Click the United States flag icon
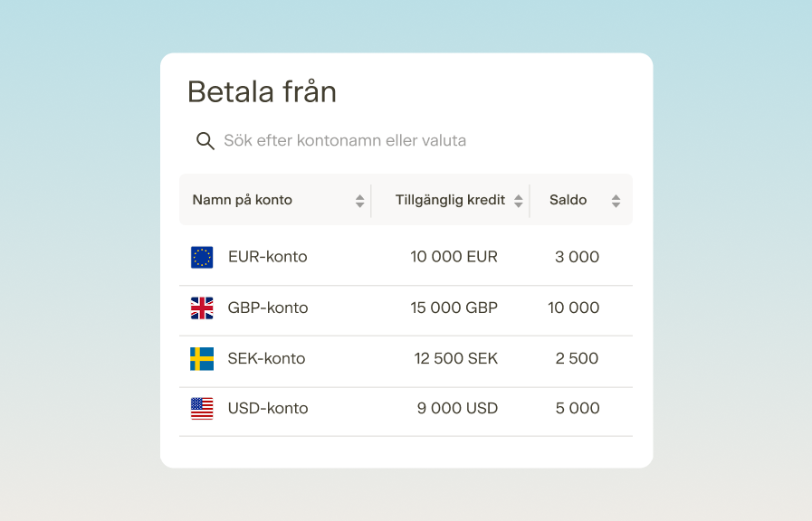Image resolution: width=812 pixels, height=521 pixels. (x=202, y=408)
